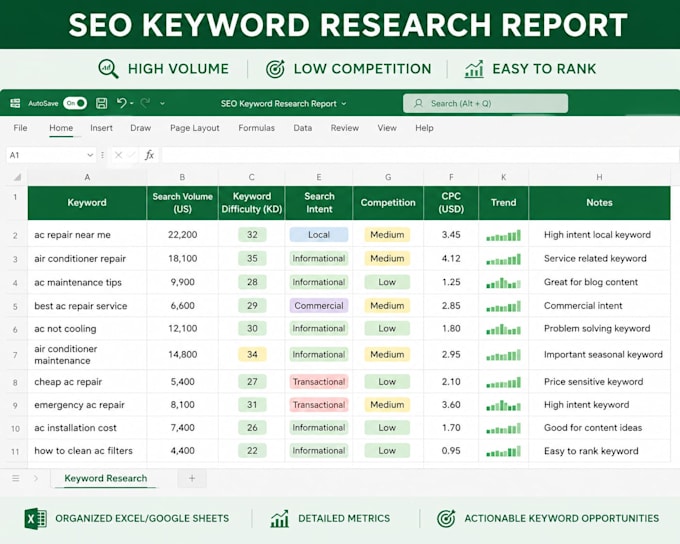Click the blue Local intent tag

(x=319, y=235)
